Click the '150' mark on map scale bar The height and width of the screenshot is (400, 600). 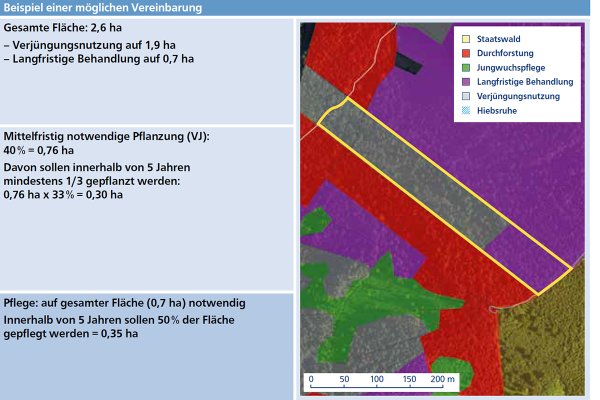[409, 379]
